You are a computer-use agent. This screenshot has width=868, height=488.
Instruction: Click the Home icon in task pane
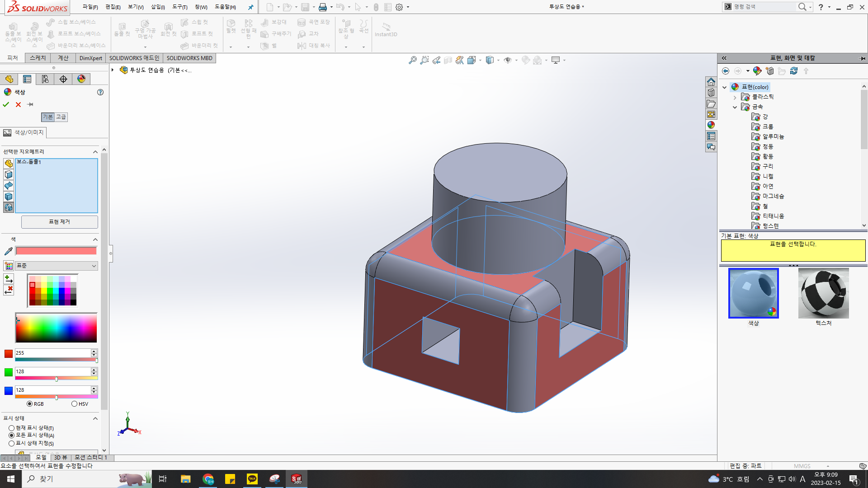click(x=711, y=82)
